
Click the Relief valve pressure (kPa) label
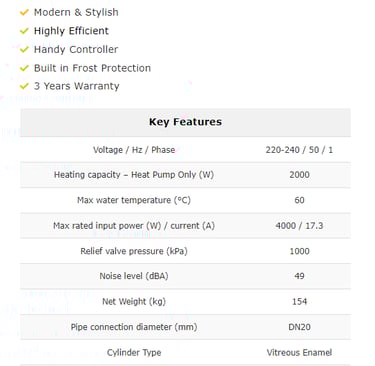134,251
